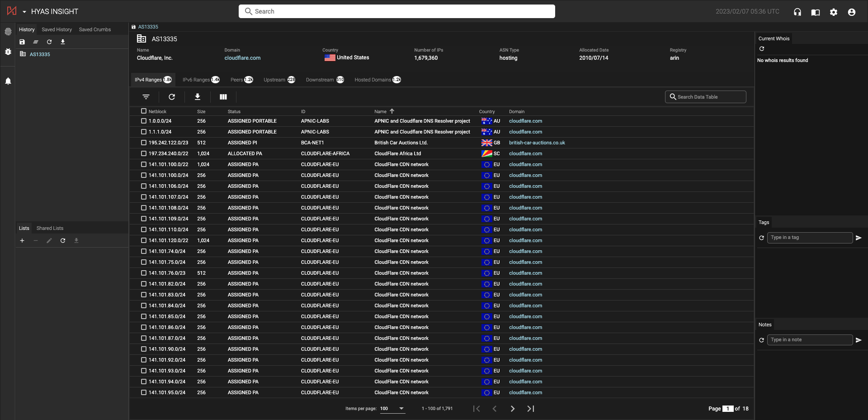Open the settings gear icon

pos(834,12)
